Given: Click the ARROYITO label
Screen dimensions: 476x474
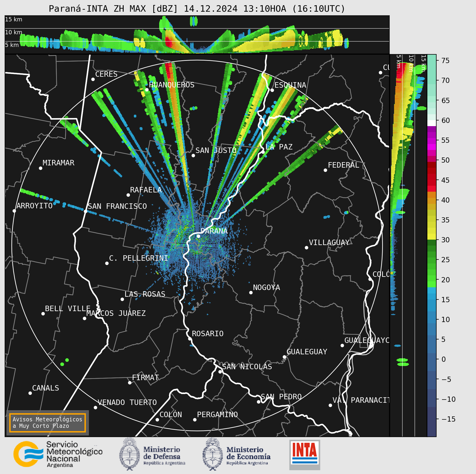Looking at the screenshot, I should [x=35, y=206].
